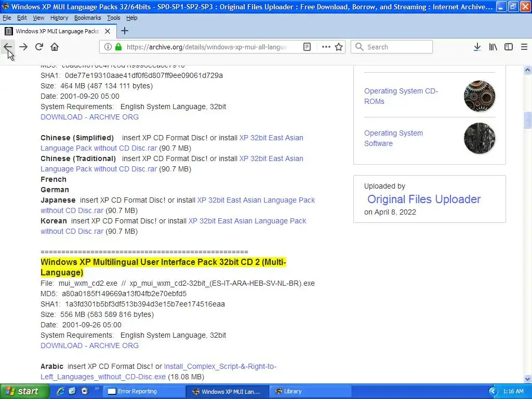Show site information icon in address bar
Image resolution: width=532 pixels, height=399 pixels.
click(108, 47)
